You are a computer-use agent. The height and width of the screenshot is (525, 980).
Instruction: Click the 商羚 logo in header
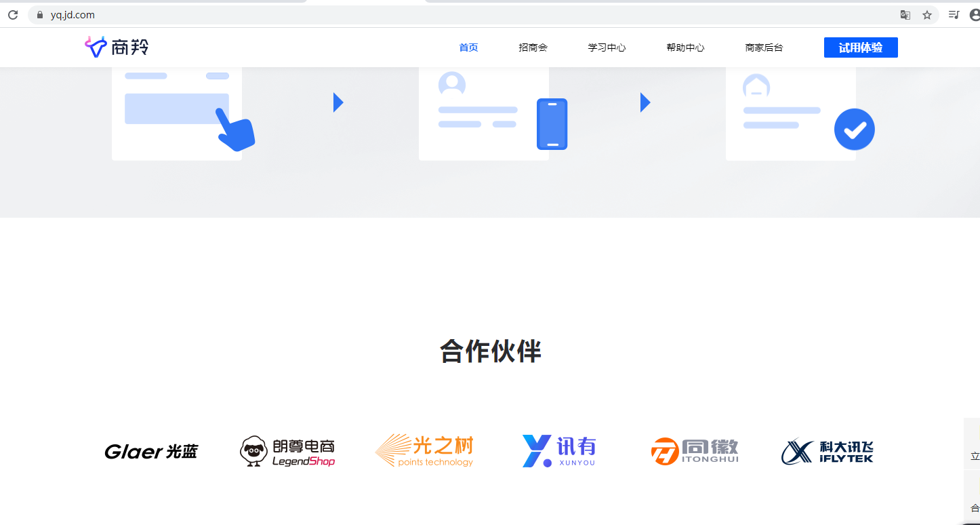click(x=116, y=47)
